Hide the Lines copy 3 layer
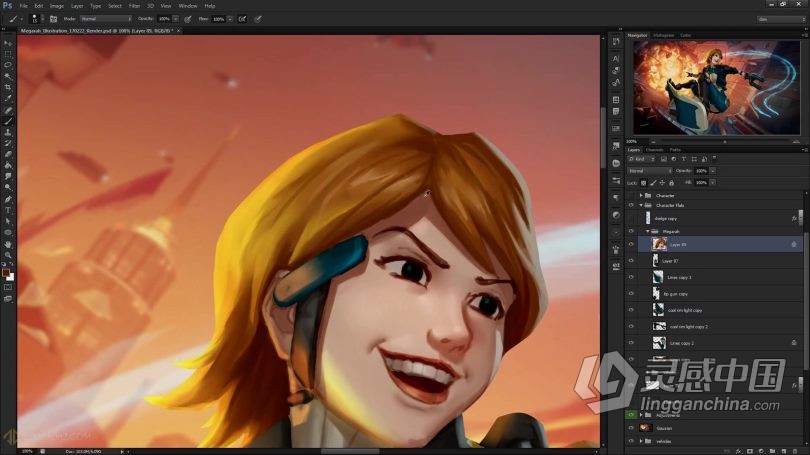The height and width of the screenshot is (455, 810). pyautogui.click(x=631, y=277)
